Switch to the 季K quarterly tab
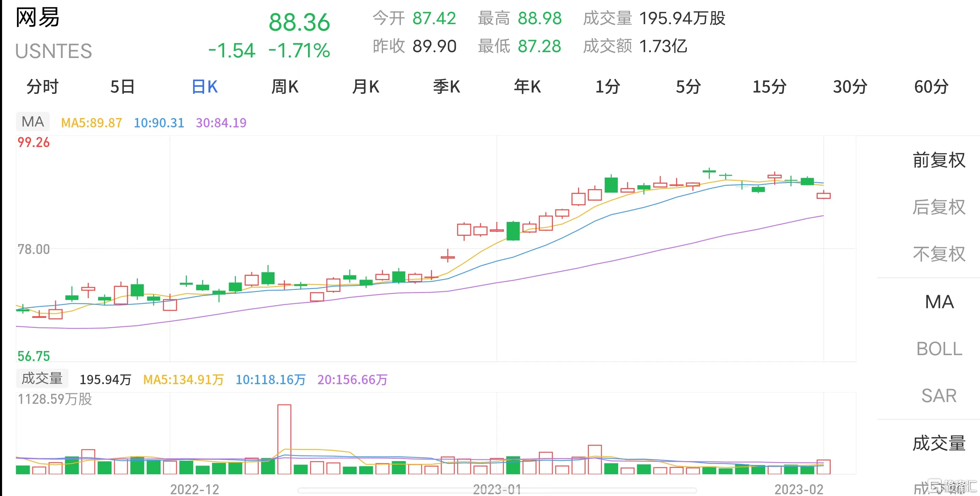The image size is (980, 496). 446,87
